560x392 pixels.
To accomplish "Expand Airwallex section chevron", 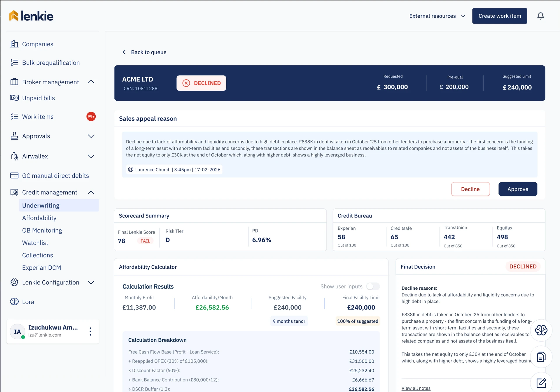I will (91, 156).
